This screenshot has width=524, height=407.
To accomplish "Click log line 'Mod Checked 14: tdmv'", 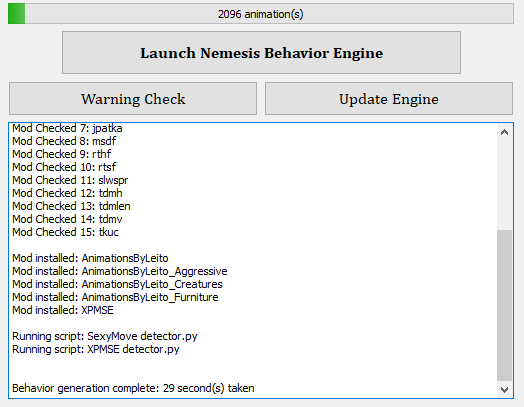I will (67, 220).
